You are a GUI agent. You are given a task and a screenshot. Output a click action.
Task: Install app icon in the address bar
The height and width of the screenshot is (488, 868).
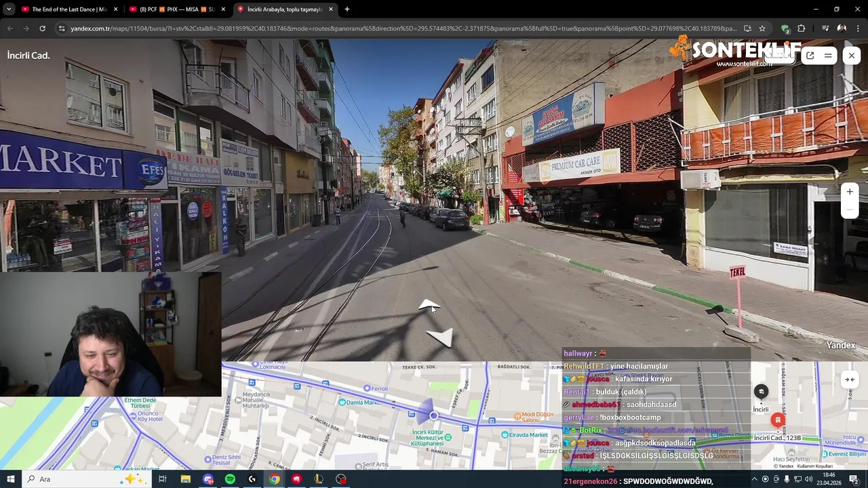(747, 28)
